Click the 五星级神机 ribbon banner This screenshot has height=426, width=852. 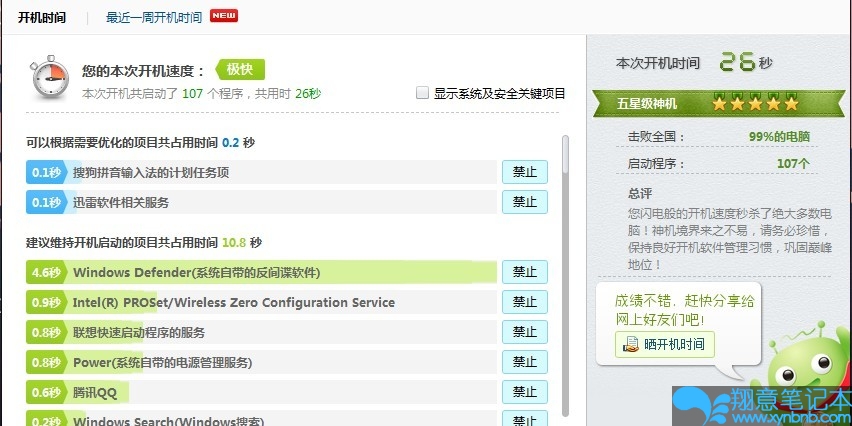pyautogui.click(x=719, y=103)
